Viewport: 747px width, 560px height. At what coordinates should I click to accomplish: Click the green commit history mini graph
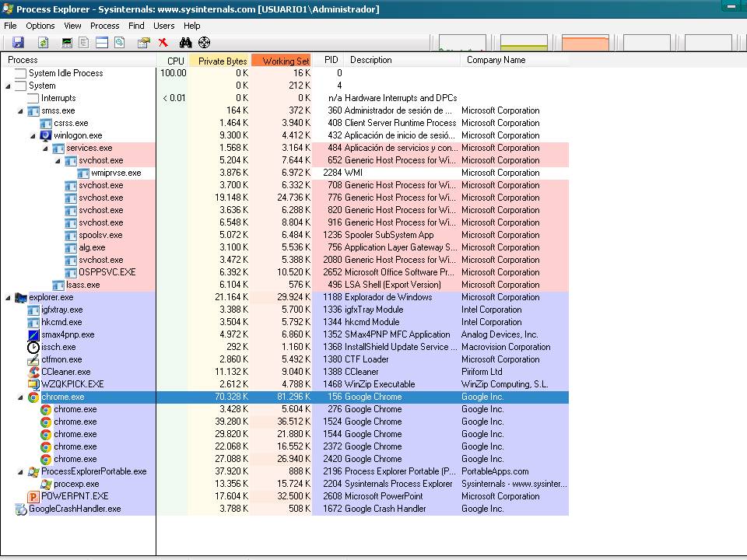coord(524,42)
